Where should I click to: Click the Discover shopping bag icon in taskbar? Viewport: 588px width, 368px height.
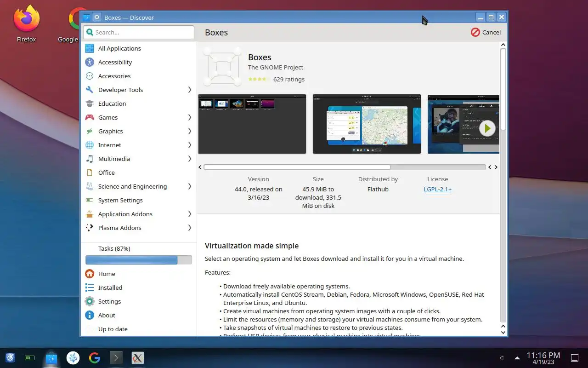pos(51,357)
